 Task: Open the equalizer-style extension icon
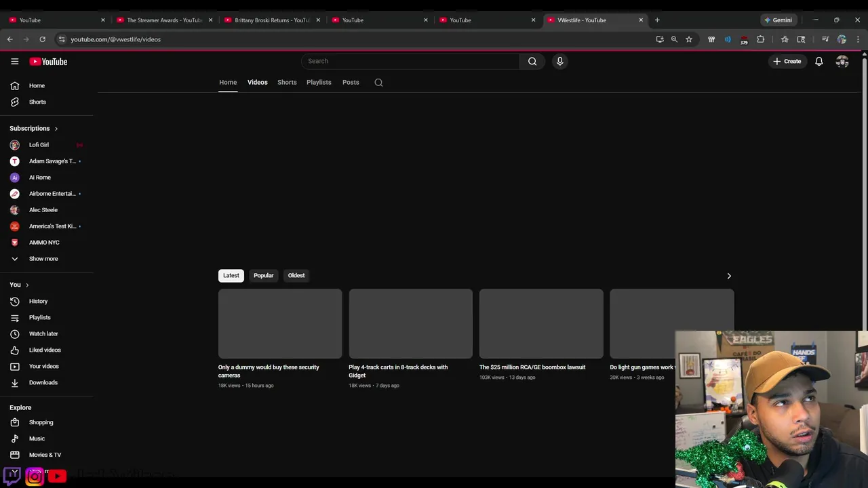click(x=711, y=39)
